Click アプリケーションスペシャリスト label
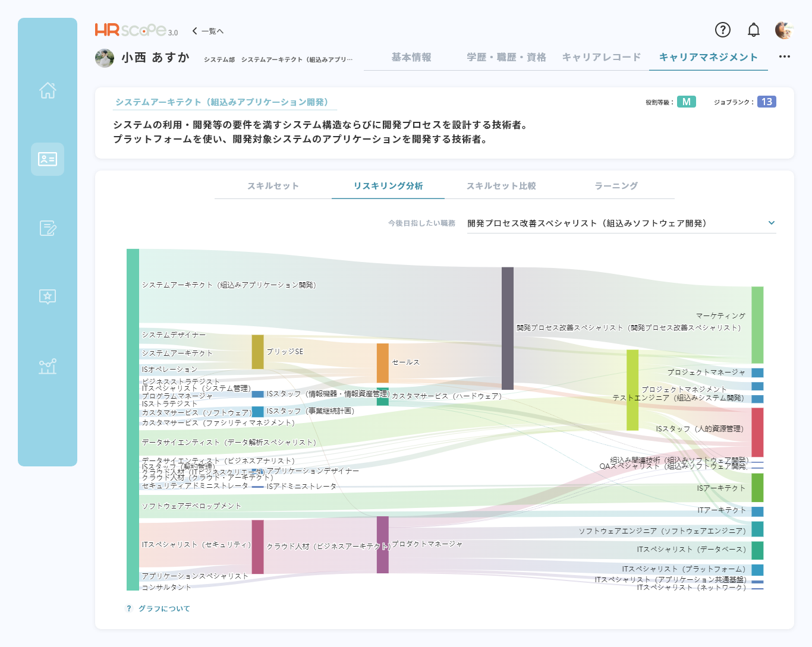 click(195, 576)
